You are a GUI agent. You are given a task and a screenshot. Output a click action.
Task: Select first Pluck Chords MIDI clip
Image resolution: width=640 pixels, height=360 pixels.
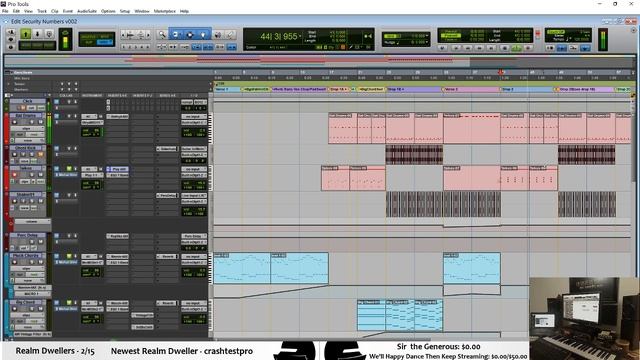(242, 268)
